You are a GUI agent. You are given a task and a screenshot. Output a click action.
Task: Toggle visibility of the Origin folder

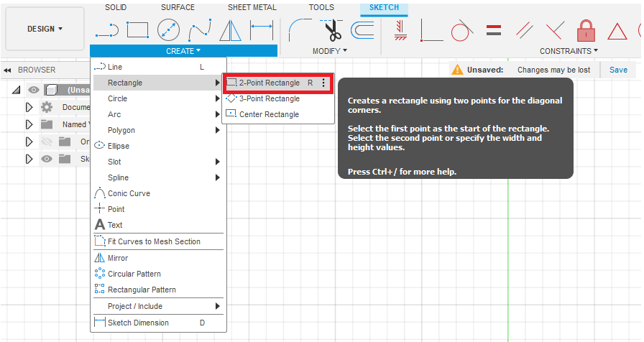(x=47, y=142)
